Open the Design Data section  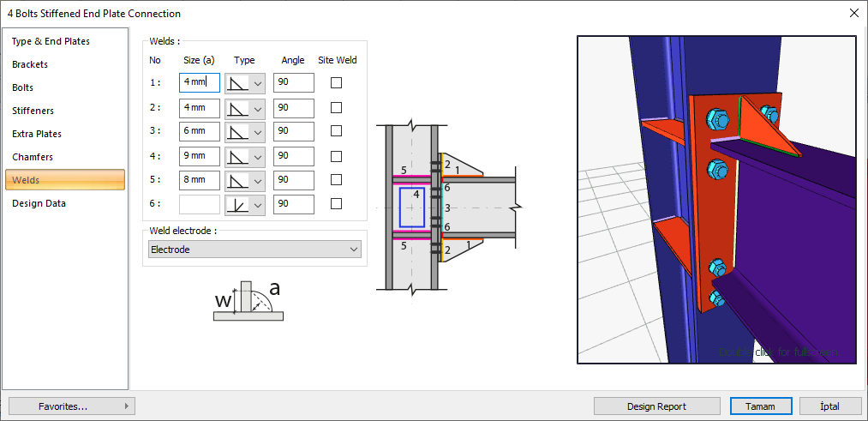pos(39,203)
